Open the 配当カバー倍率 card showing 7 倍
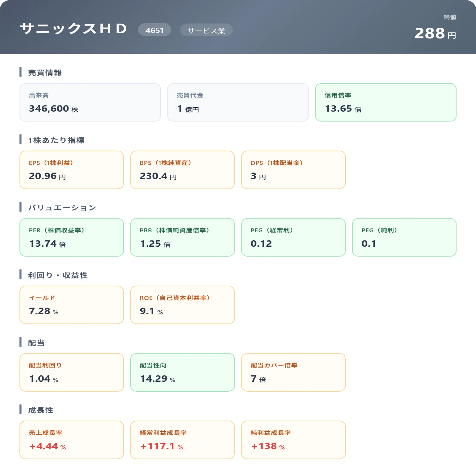This screenshot has height=476, width=476. (293, 372)
